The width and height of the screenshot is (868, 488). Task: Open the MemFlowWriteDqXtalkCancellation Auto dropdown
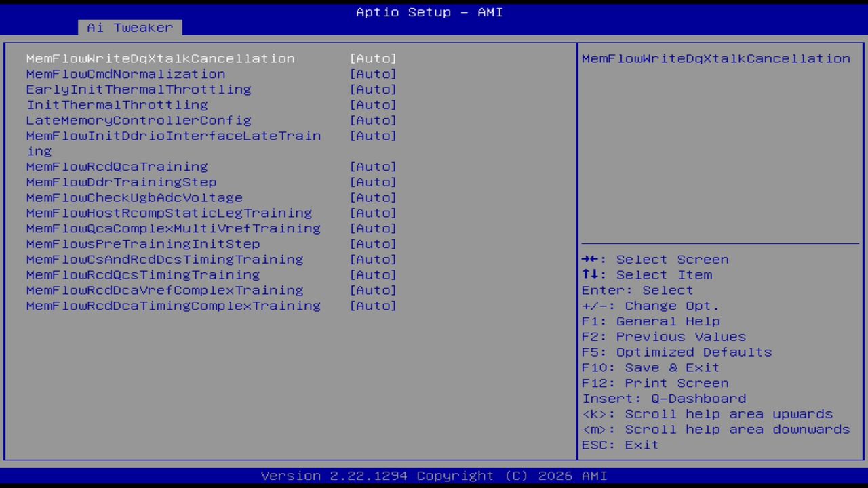[373, 58]
